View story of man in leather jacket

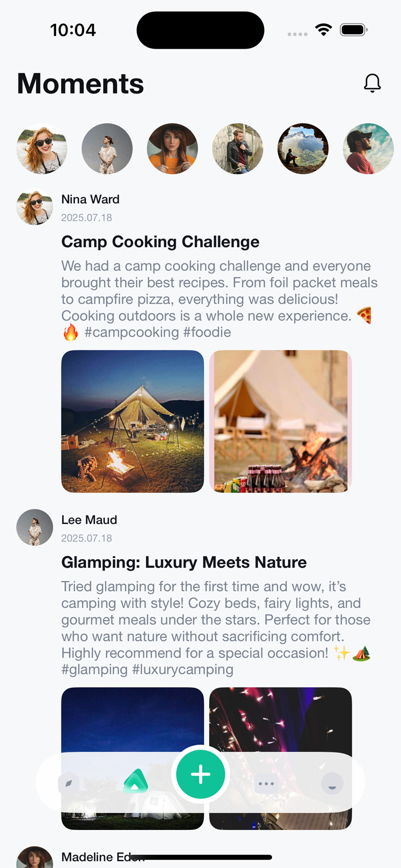[x=237, y=149]
